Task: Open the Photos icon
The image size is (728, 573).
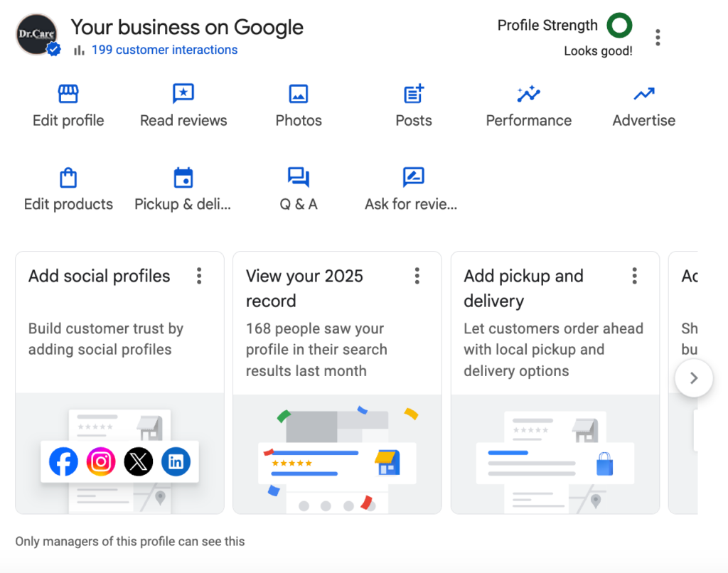Action: point(299,94)
